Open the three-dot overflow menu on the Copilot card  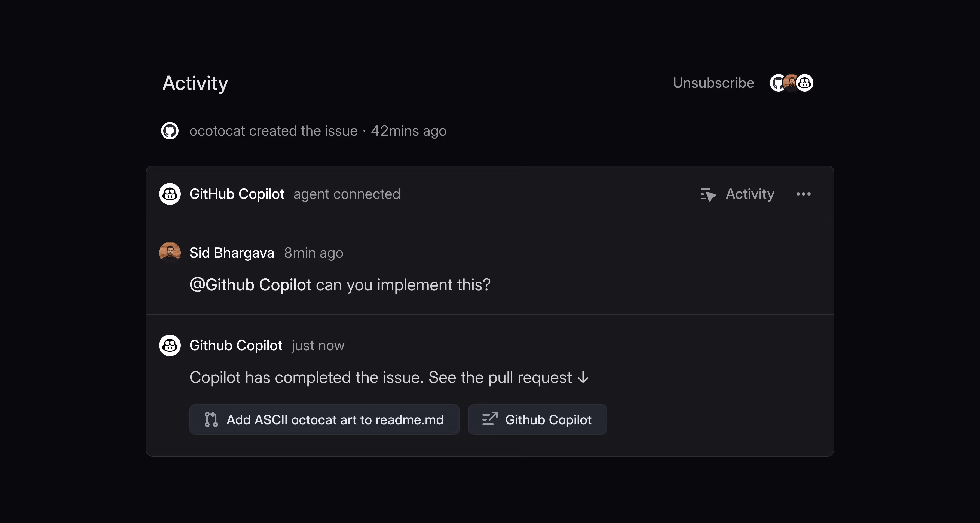pos(803,194)
